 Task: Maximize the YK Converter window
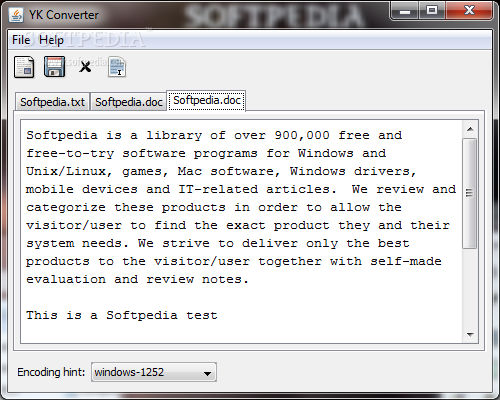coord(432,11)
